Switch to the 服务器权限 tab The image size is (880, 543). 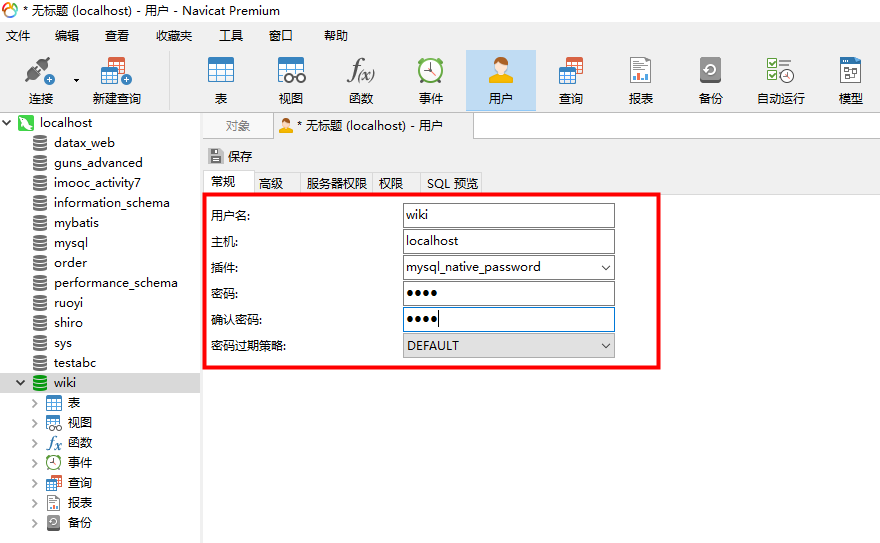(x=336, y=183)
